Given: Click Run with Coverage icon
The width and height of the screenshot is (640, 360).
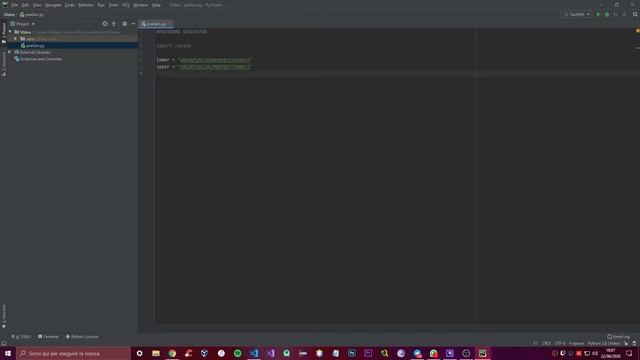Looking at the screenshot, I should [x=616, y=14].
